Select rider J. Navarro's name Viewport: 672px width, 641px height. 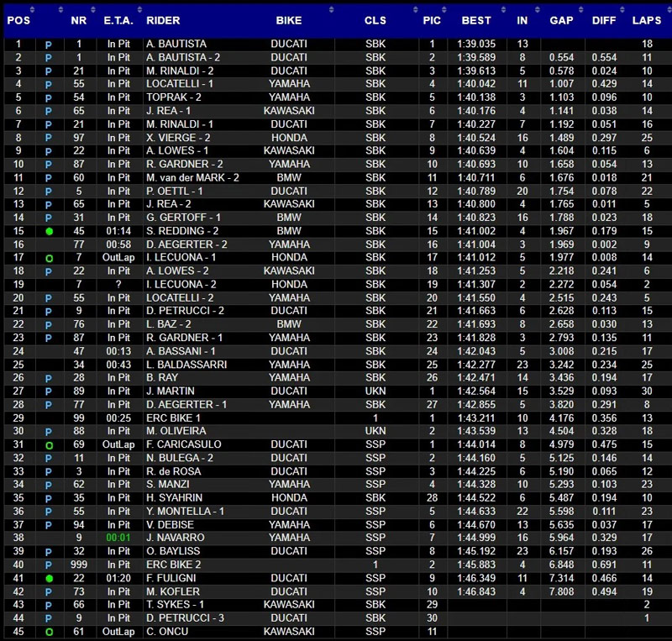pos(176,539)
